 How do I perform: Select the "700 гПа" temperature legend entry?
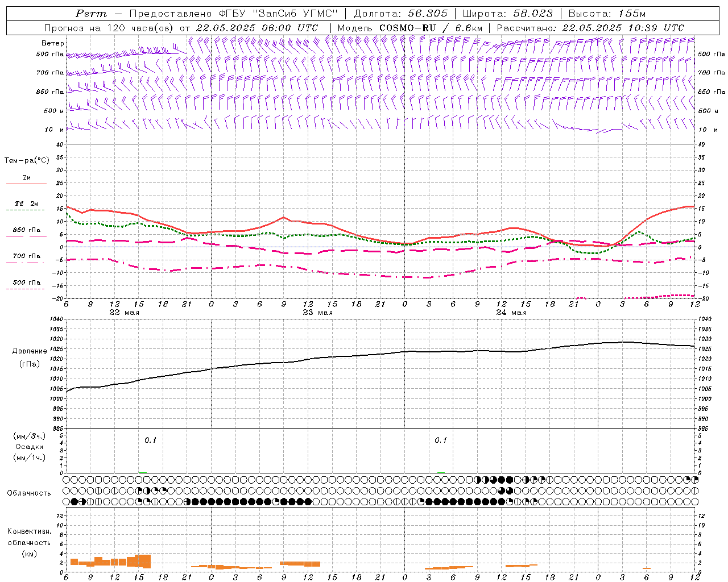pyautogui.click(x=27, y=256)
